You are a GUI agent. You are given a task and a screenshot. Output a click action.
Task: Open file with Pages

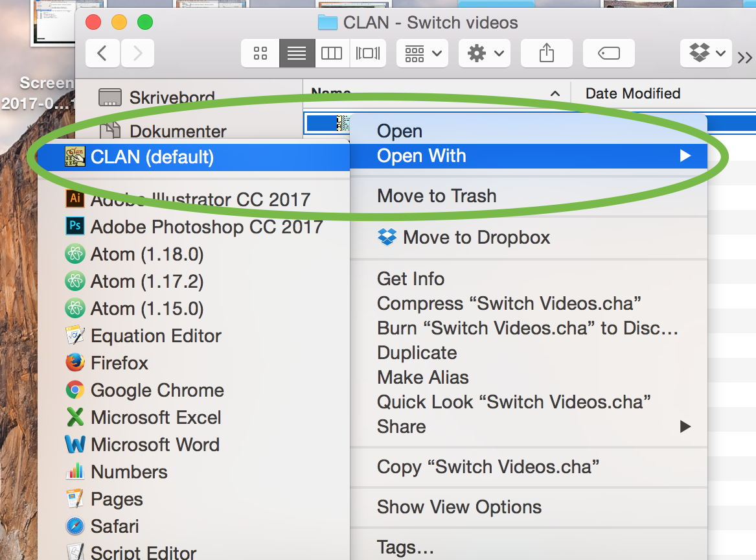[x=194, y=499]
